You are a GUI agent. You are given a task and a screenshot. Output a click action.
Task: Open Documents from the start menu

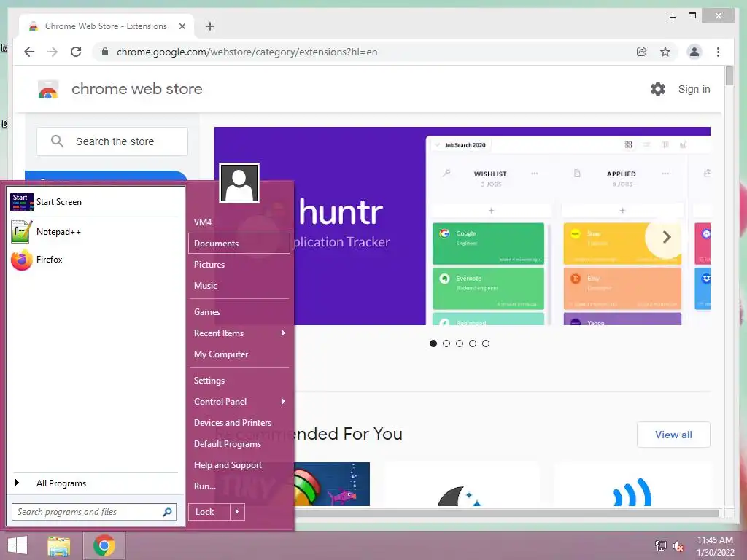[x=239, y=244]
